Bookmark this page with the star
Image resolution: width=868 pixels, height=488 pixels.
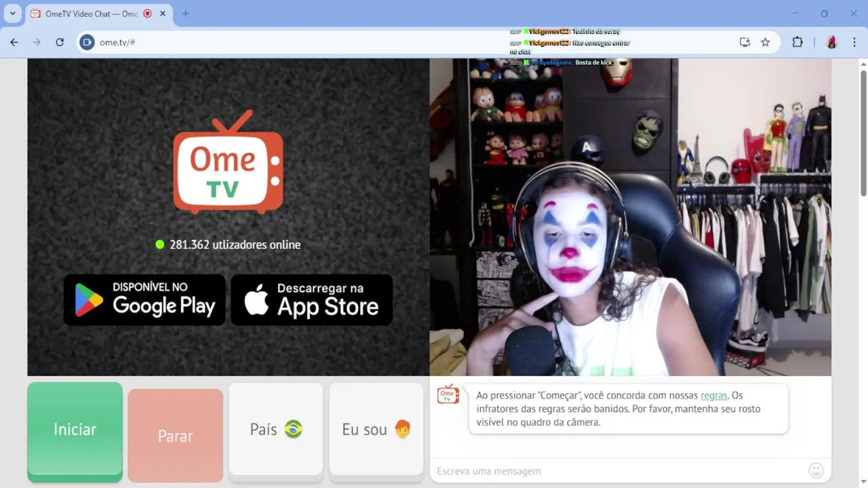point(766,42)
